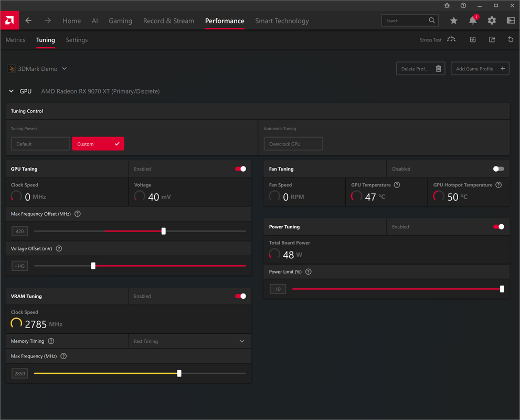
Task: Toggle Power Tuning switch off
Action: [x=498, y=227]
